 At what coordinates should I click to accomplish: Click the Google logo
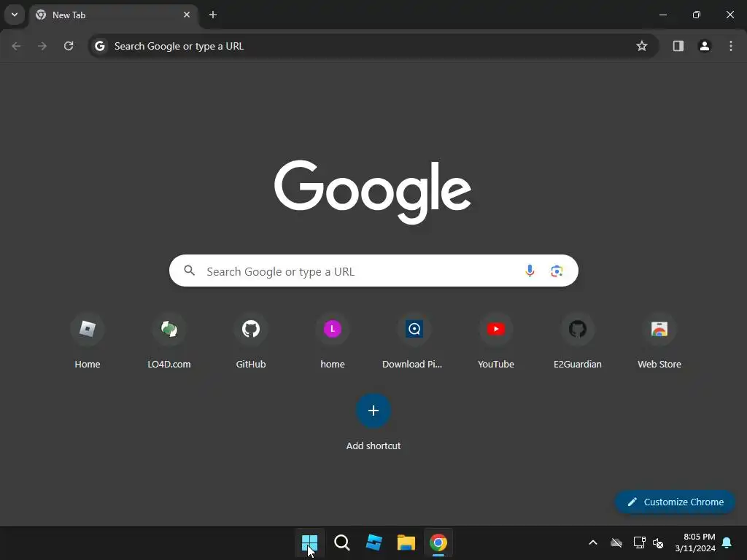click(x=373, y=192)
